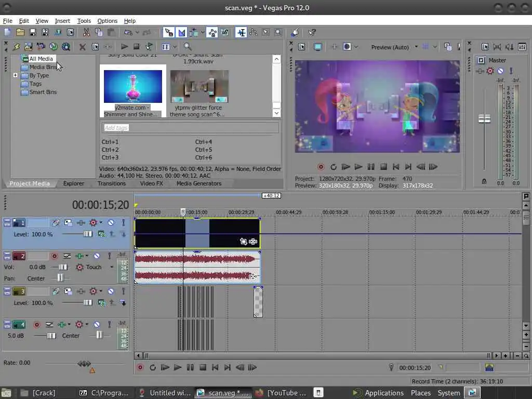Viewport: 532px width, 399px height.
Task: Search media bins with the magnifier icon
Action: click(187, 46)
